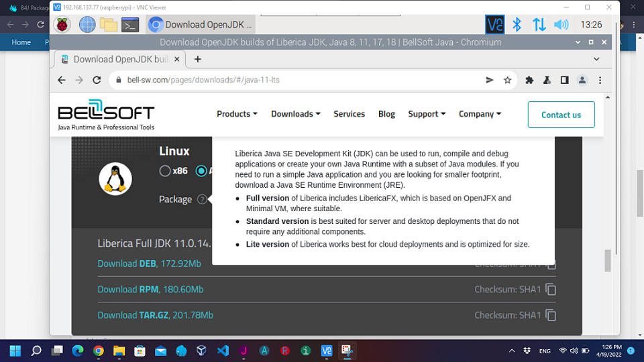Open the Windows notification badge
Screen dimensions: 644x362
pyautogui.click(x=631, y=351)
